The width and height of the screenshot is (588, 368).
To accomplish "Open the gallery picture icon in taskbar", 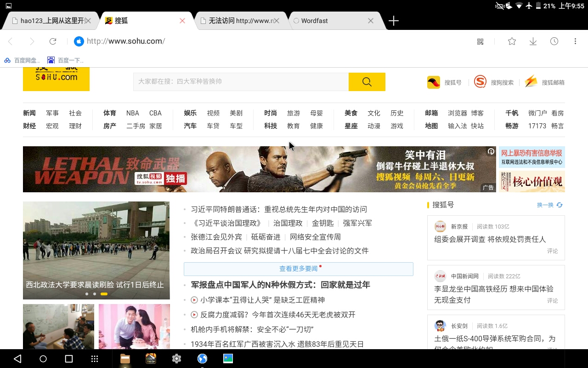I will tap(228, 358).
